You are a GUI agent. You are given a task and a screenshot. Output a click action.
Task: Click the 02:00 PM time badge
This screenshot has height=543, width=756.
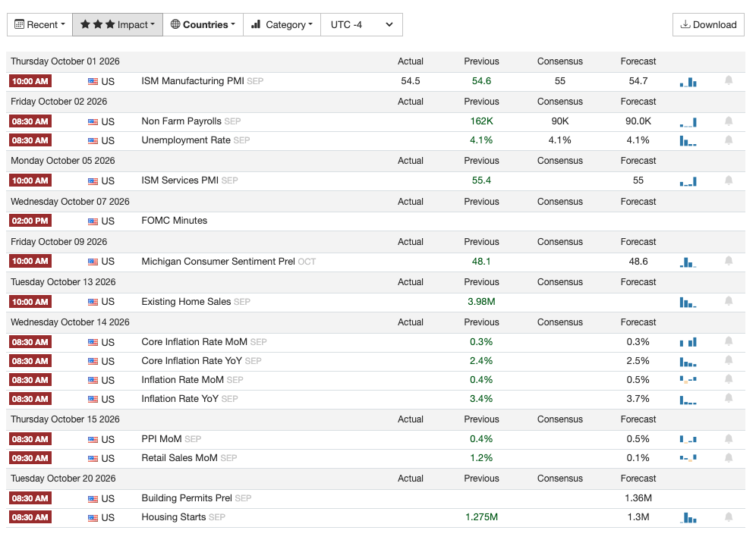click(30, 221)
